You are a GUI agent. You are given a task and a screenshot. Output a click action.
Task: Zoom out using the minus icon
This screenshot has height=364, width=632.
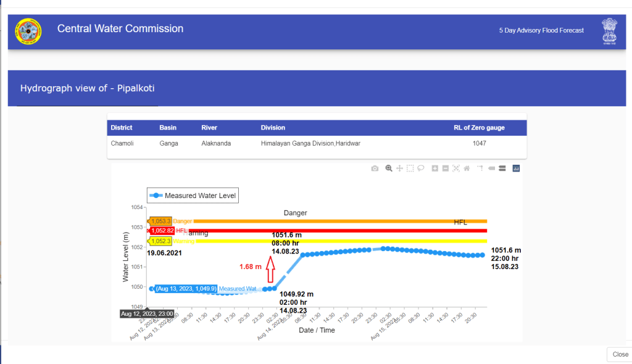point(446,168)
